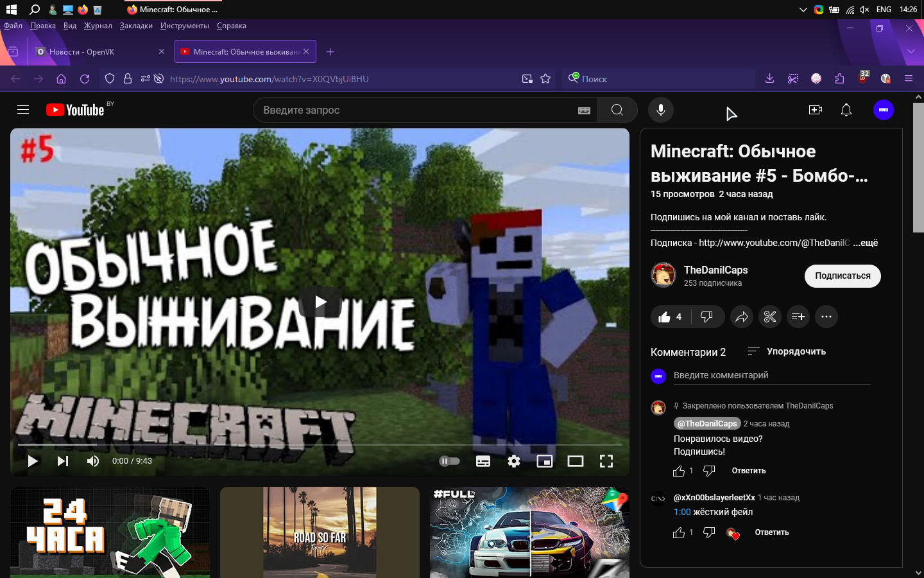The width and height of the screenshot is (924, 578).
Task: Create a clip with the scissors icon
Action: point(770,317)
